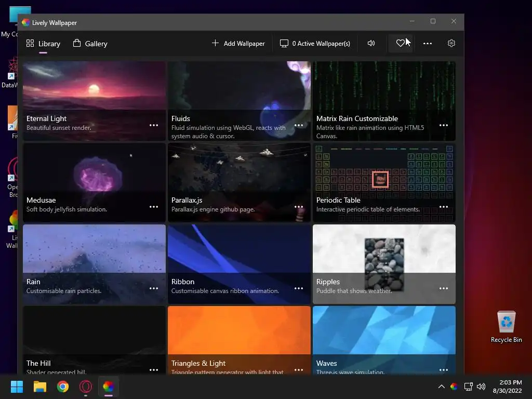The image size is (532, 399).
Task: Select the Ribbon wallpaper thumbnail
Action: tap(239, 264)
